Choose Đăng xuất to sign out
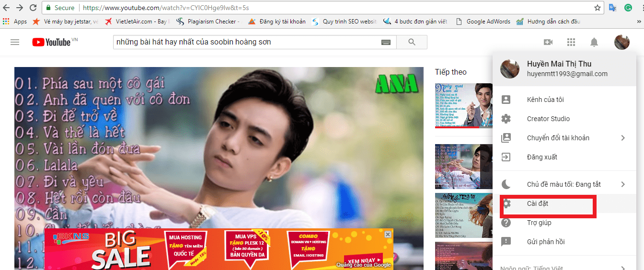The width and height of the screenshot is (644, 270). point(542,157)
